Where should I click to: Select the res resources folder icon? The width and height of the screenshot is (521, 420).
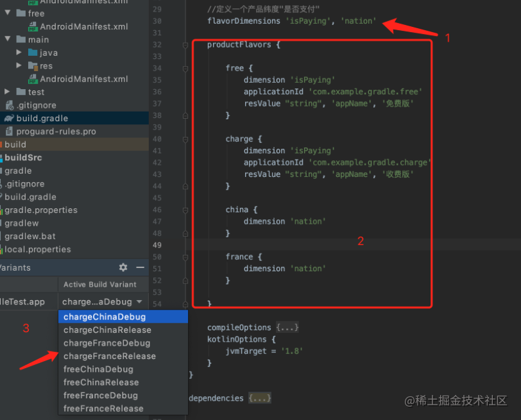33,66
